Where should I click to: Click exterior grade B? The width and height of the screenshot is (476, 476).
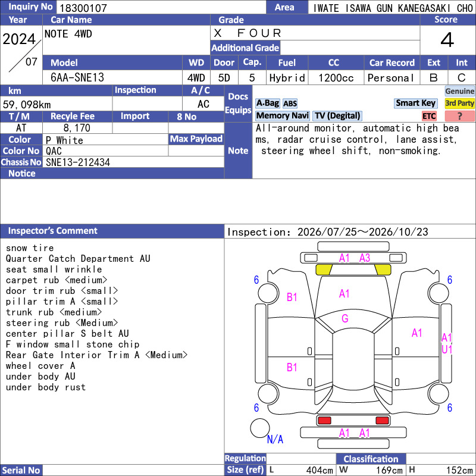point(434,78)
